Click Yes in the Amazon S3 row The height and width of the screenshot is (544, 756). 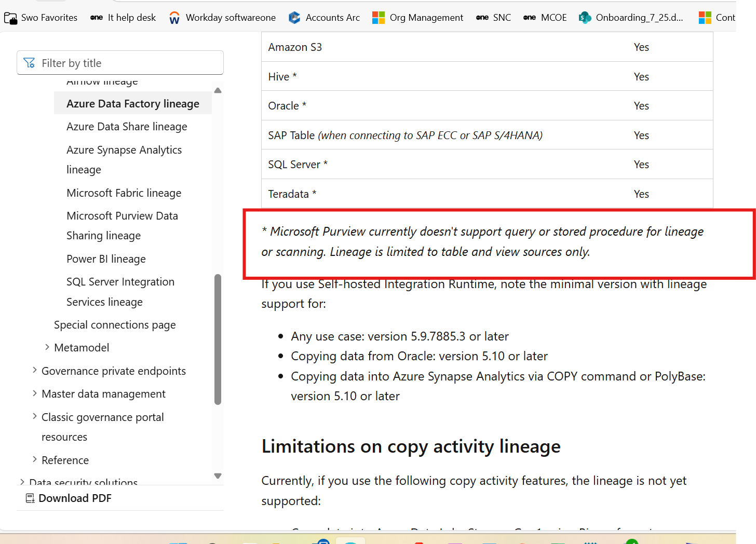641,47
